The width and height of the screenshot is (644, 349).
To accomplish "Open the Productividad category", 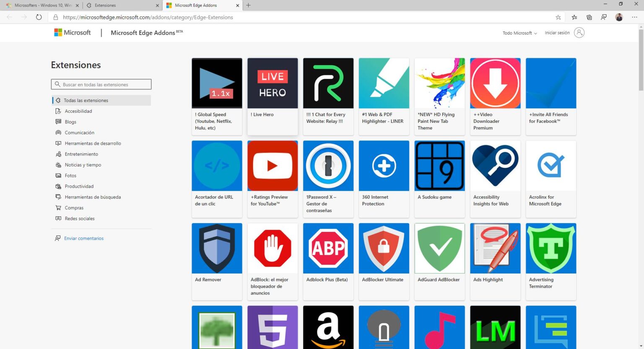I will 79,186.
